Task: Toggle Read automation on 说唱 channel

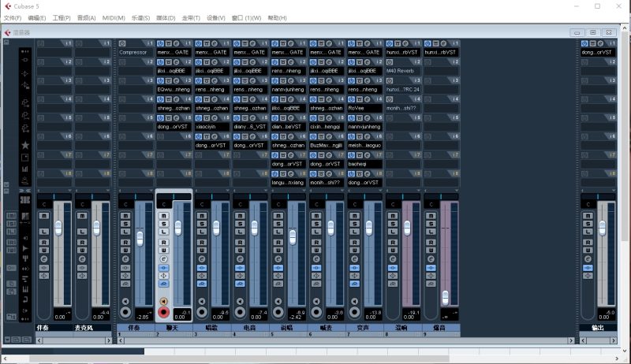Action: pos(278,242)
